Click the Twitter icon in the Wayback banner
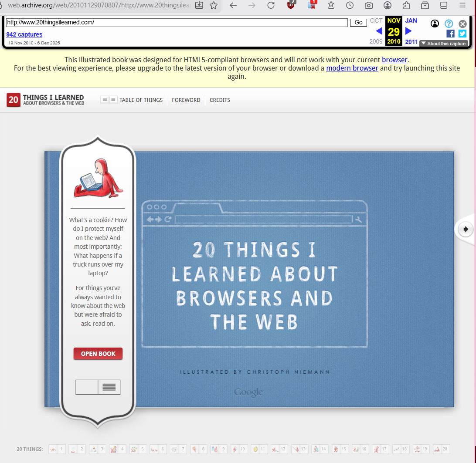476x463 pixels. [462, 33]
